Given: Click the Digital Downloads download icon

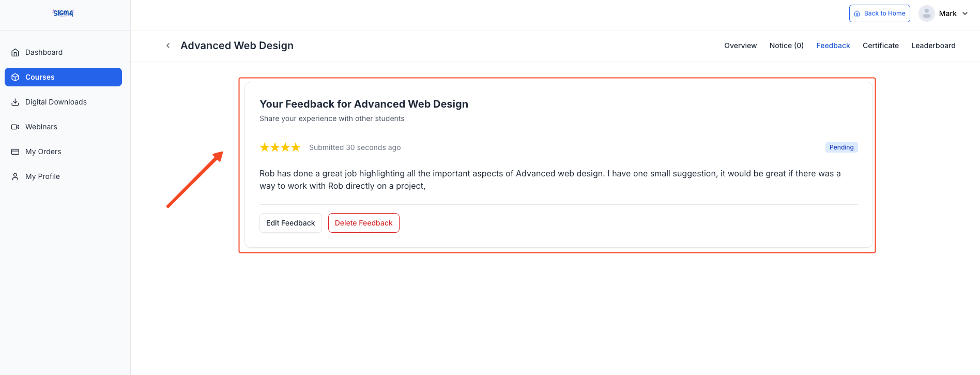Looking at the screenshot, I should tap(16, 102).
